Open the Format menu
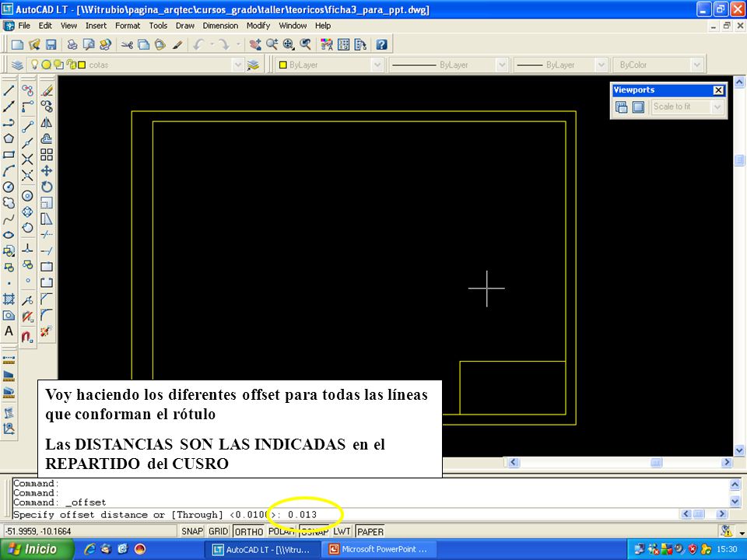The image size is (747, 560). tap(128, 26)
